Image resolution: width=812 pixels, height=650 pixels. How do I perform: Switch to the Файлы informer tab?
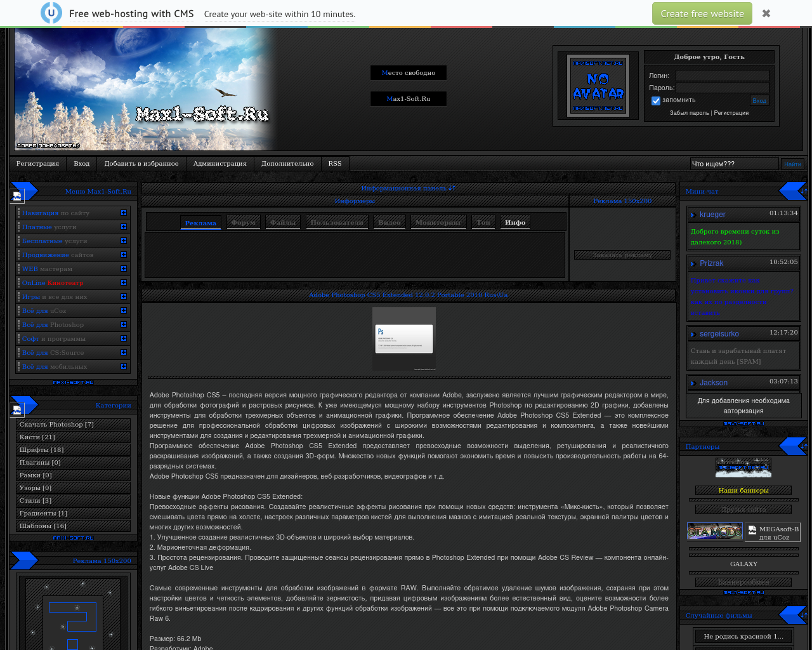coord(283,223)
